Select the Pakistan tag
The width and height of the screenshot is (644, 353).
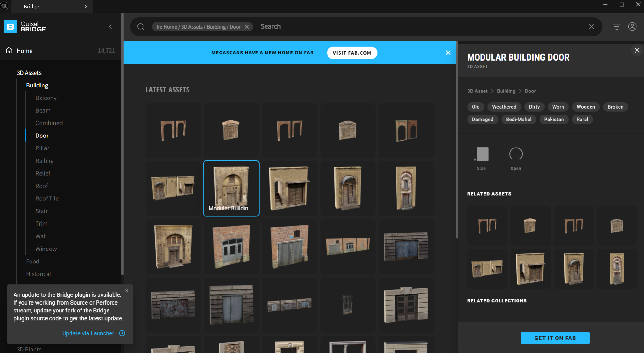554,119
